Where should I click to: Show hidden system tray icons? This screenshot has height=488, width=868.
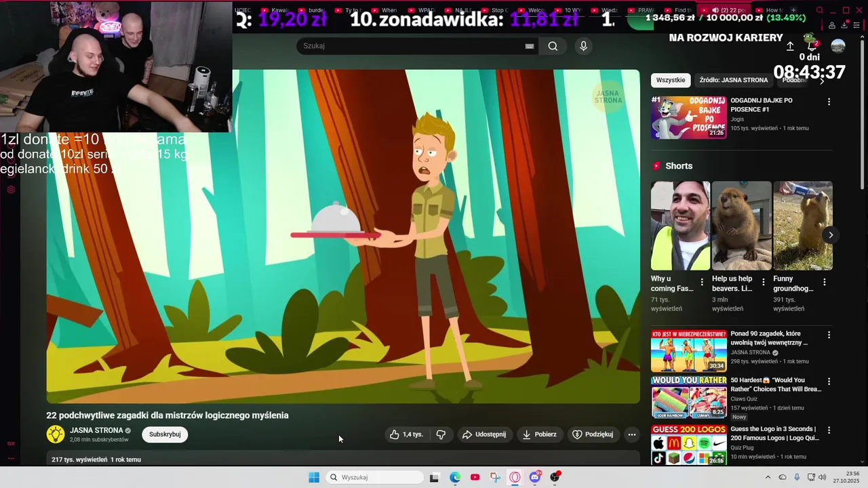coord(768,477)
